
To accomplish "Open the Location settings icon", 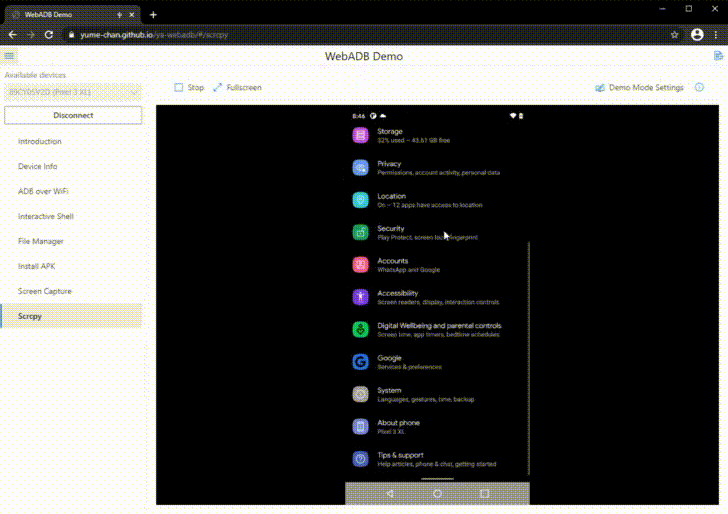I will (360, 200).
